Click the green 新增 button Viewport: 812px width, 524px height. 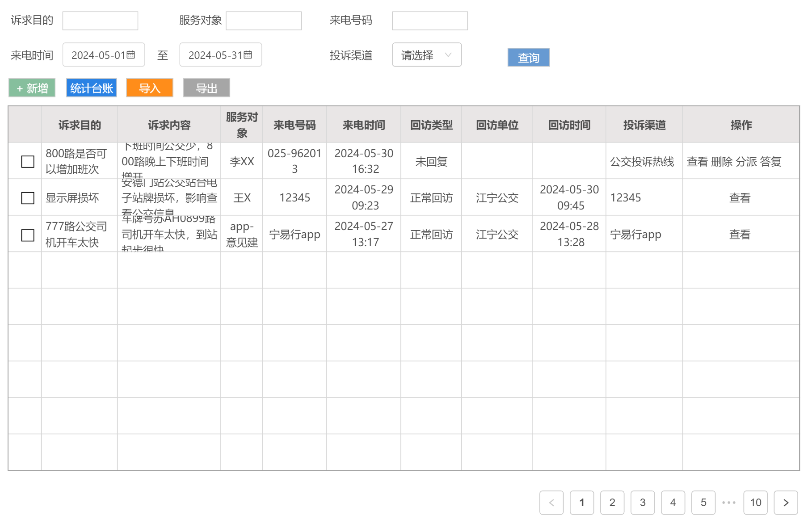point(32,88)
